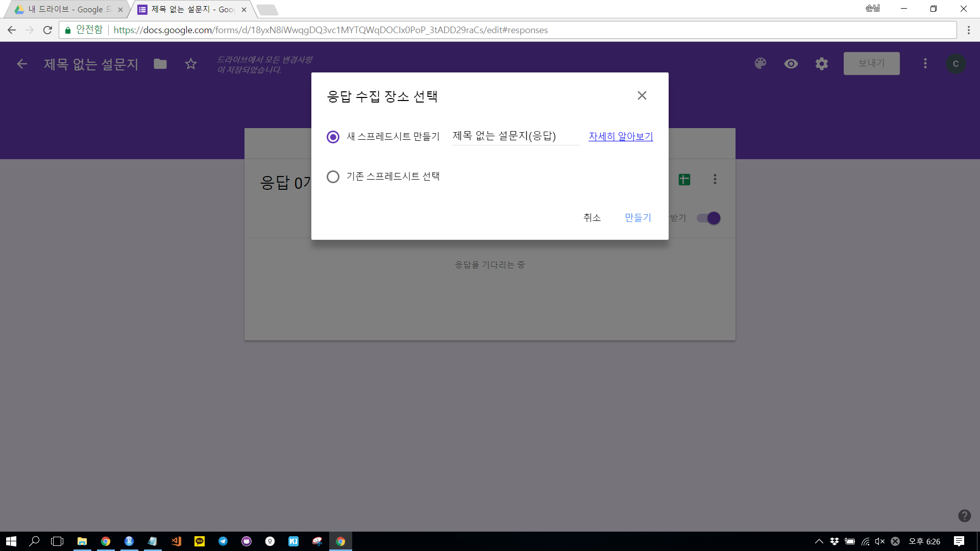Edit the spreadsheet name input field
The width and height of the screenshot is (980, 551).
point(515,136)
